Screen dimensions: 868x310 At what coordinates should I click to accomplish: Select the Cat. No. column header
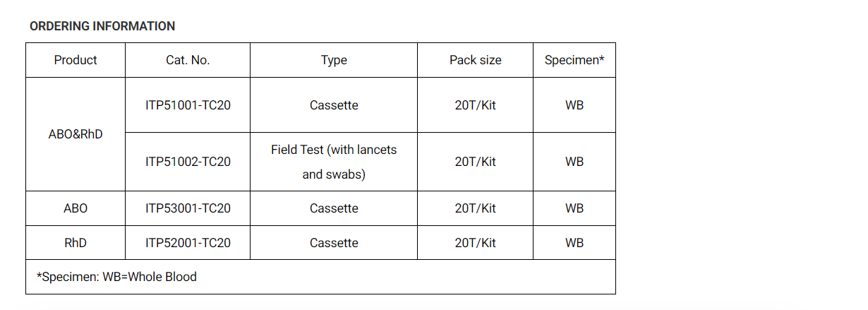188,60
